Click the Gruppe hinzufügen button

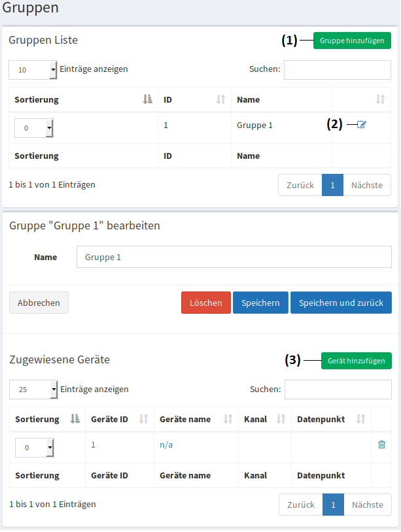(352, 40)
